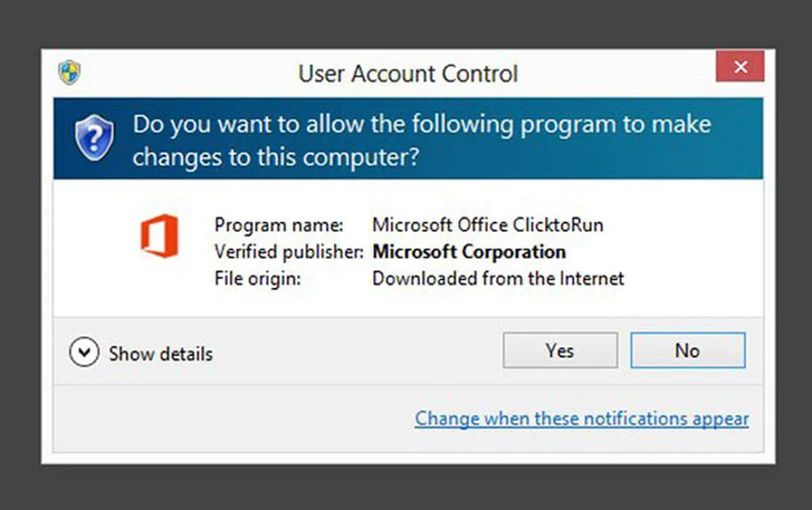Click the "User Account Control" window title
The height and width of the screenshot is (510, 812).
click(408, 73)
